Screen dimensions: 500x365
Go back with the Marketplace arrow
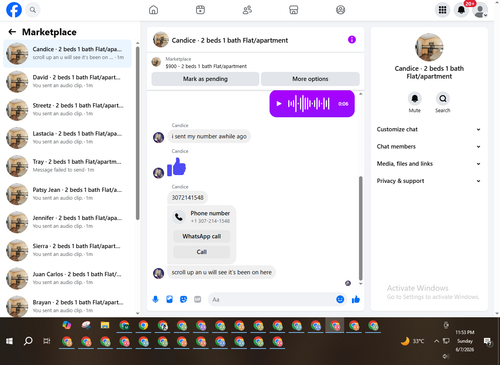(x=12, y=32)
